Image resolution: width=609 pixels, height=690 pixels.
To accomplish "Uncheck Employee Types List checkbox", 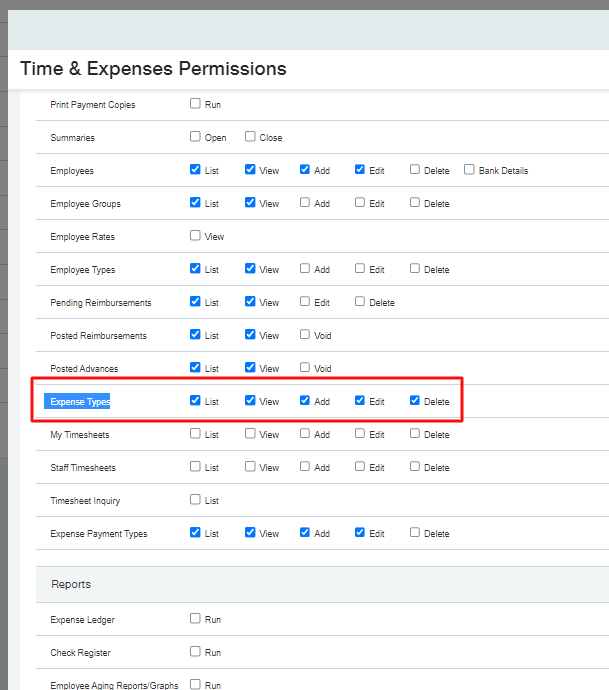I will click(x=195, y=268).
